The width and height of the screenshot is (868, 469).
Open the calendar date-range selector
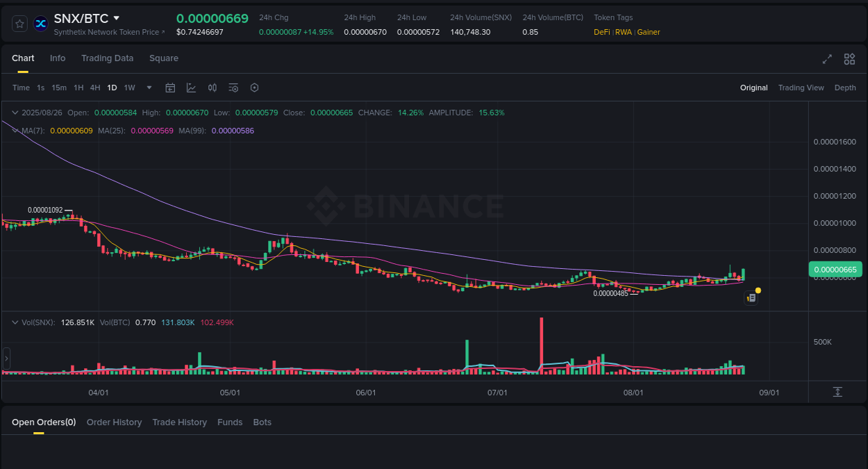click(x=170, y=88)
